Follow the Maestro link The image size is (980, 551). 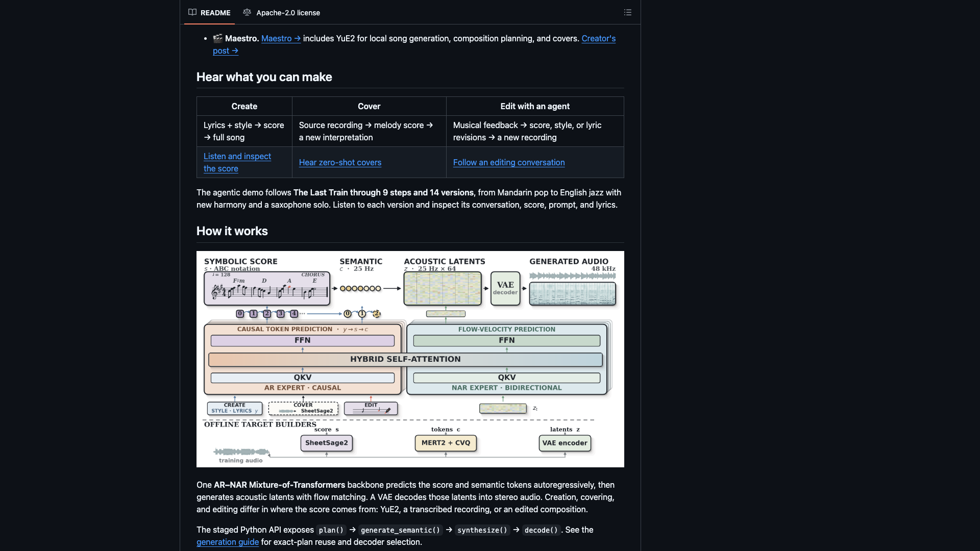pyautogui.click(x=281, y=38)
